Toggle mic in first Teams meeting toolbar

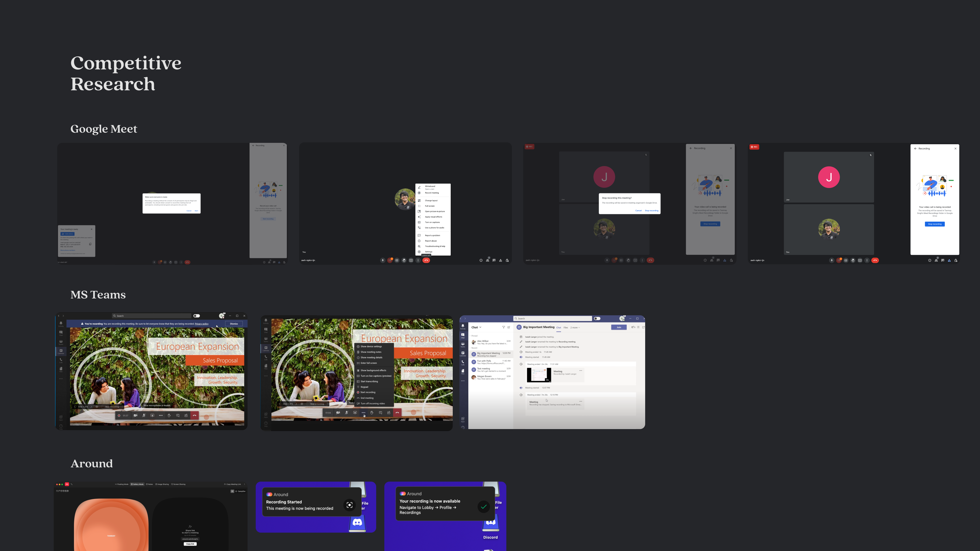[x=144, y=416]
